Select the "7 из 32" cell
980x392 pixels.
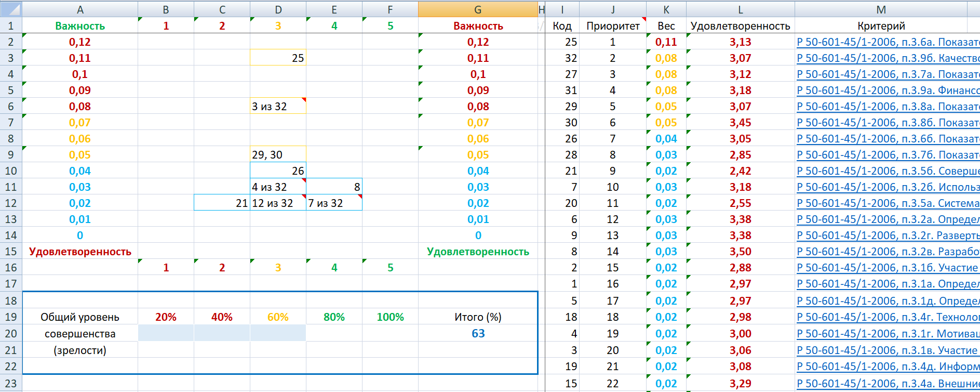pos(333,203)
